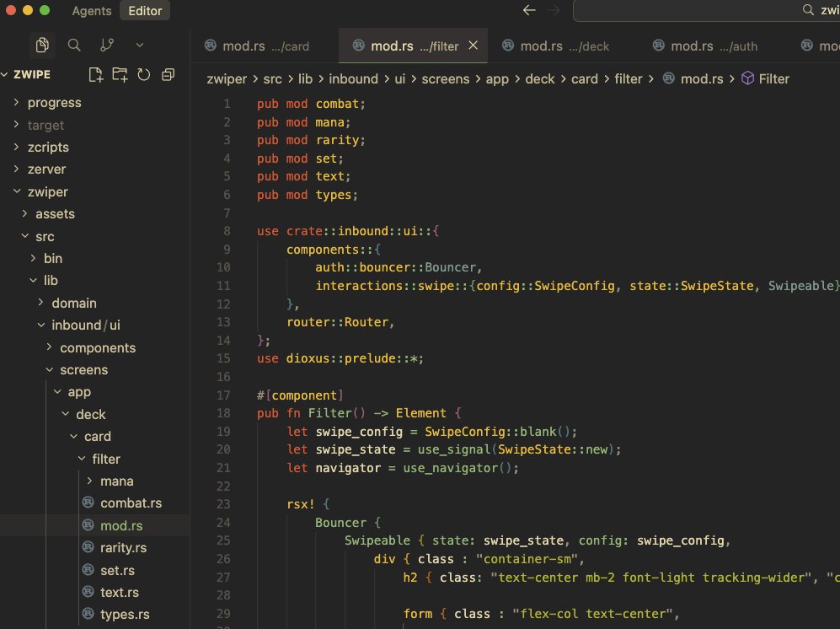Go back with the left arrow
840x629 pixels.
coord(529,10)
